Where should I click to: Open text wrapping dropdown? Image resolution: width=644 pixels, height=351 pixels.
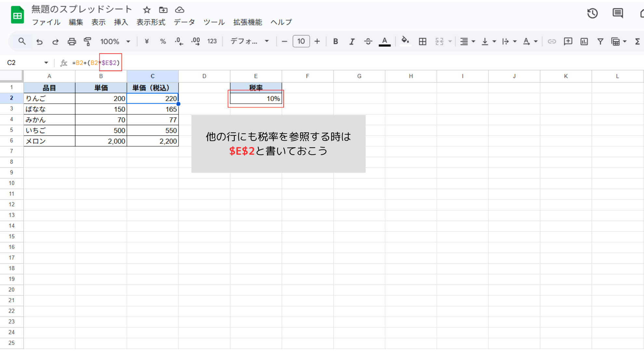click(509, 42)
